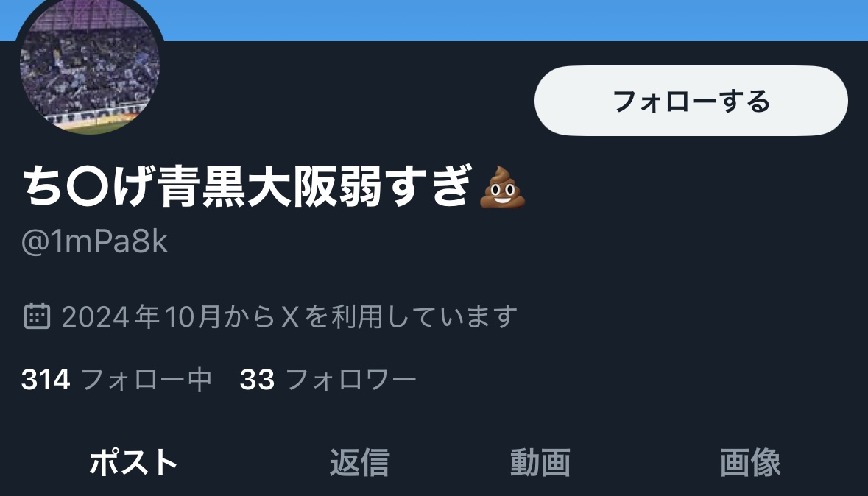
Task: Open the 動画 tab
Action: (540, 462)
